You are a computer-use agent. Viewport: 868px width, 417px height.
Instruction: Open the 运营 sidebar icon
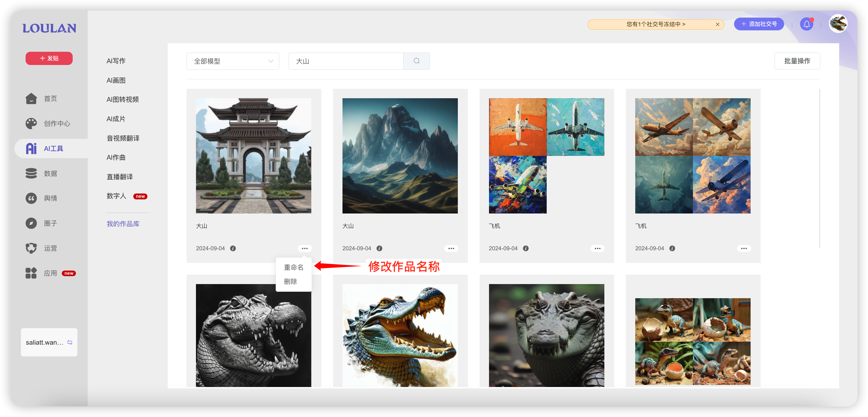click(31, 248)
